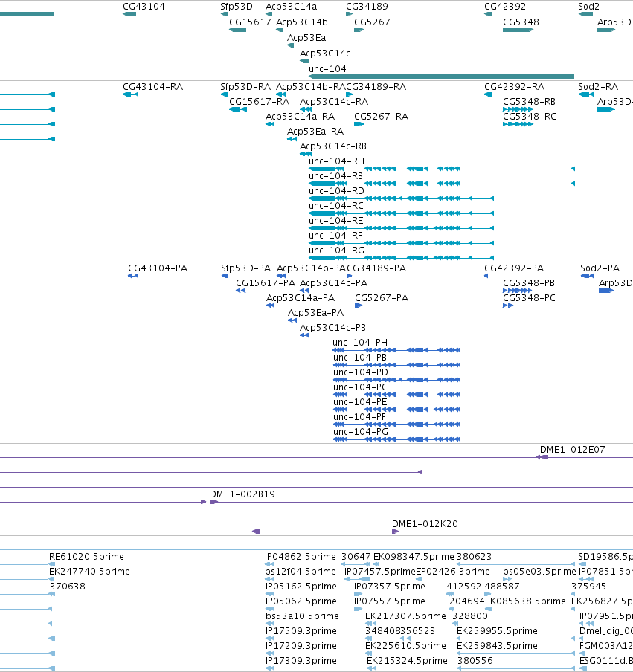Image resolution: width=633 pixels, height=672 pixels.
Task: Select the DME1-012E07 clone label
Action: tap(572, 450)
